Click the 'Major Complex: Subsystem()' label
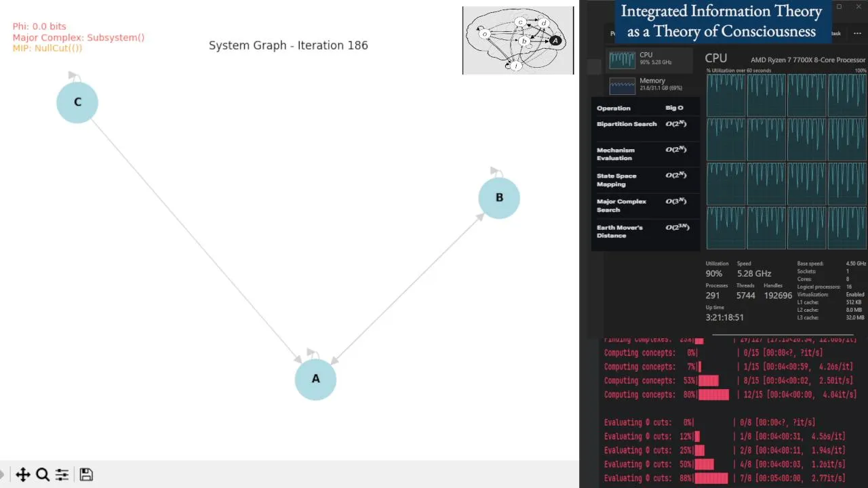Viewport: 868px width, 488px height. point(79,37)
